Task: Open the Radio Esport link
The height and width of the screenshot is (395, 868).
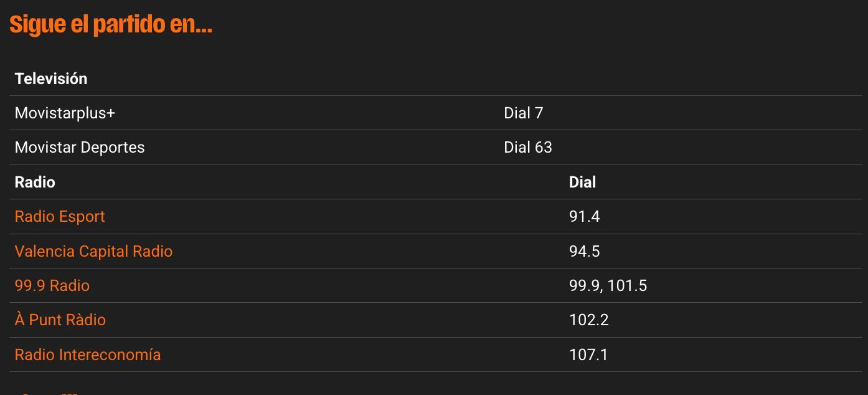Action: (x=60, y=217)
